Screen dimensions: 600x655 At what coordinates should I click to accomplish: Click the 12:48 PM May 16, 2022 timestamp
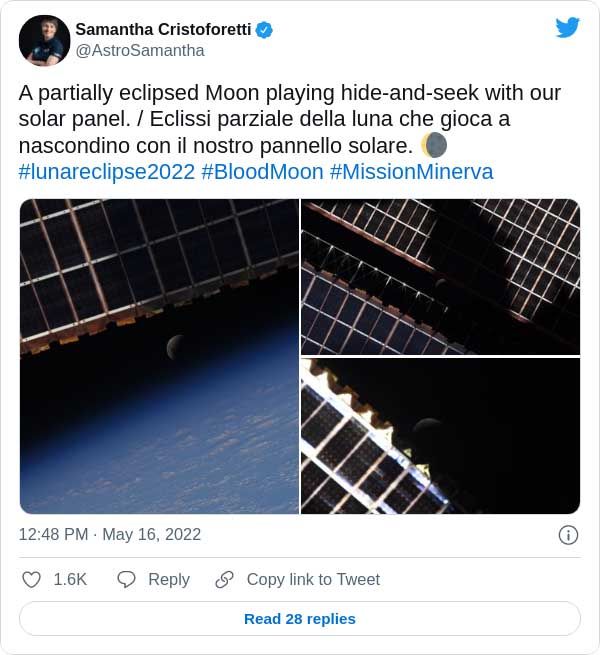pos(110,535)
